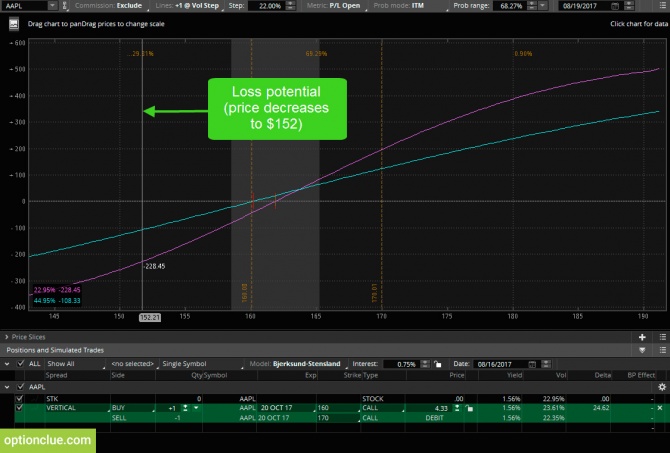
Task: Open the Price Slices list menu icon
Action: point(662,337)
